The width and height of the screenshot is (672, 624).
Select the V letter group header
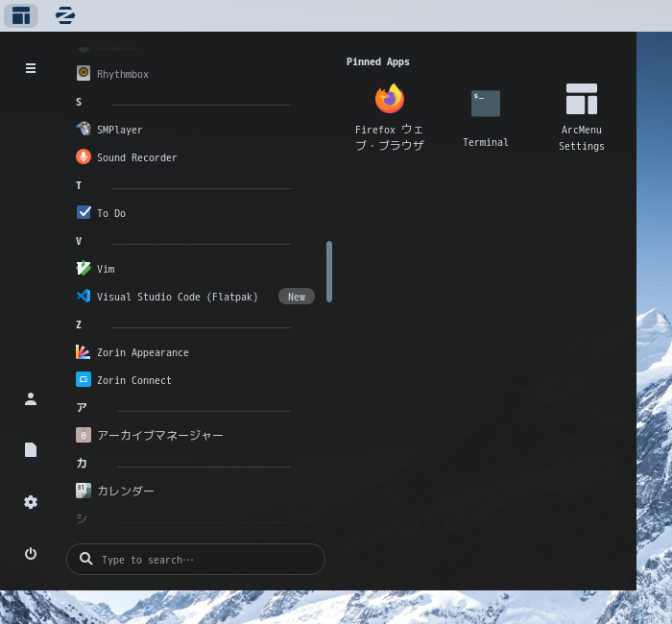pyautogui.click(x=79, y=241)
